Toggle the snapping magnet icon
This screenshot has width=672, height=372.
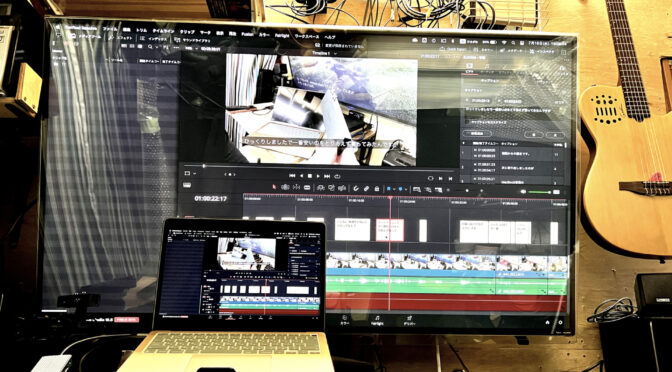356,189
